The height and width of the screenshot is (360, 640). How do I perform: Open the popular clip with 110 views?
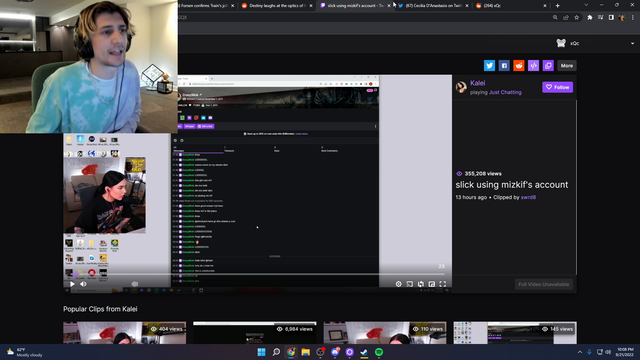(x=385, y=333)
